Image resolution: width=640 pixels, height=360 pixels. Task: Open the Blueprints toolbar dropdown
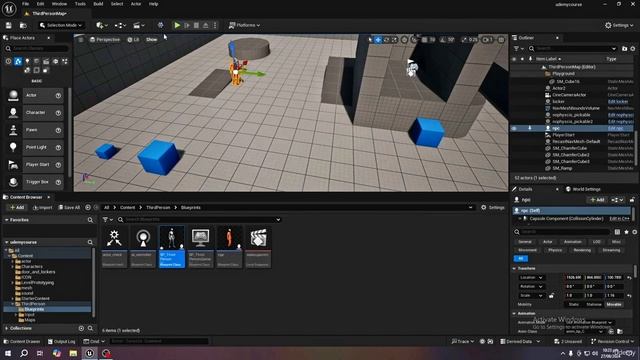point(120,25)
